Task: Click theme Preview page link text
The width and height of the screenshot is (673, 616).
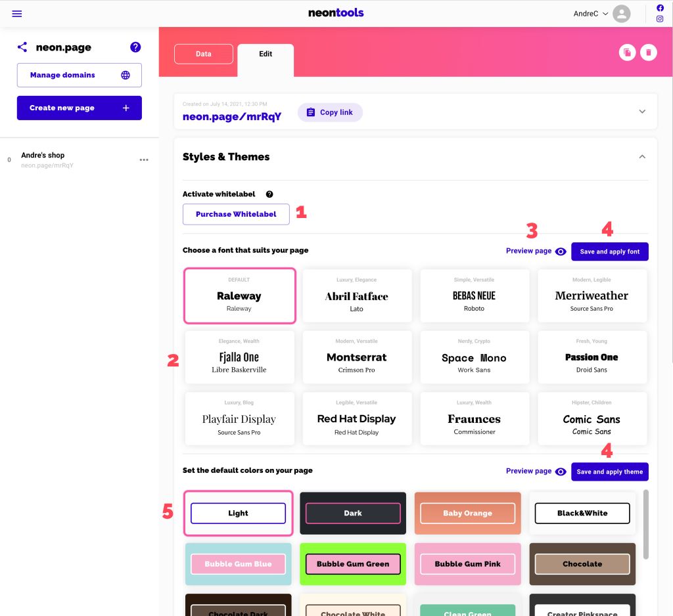Action: pyautogui.click(x=528, y=471)
